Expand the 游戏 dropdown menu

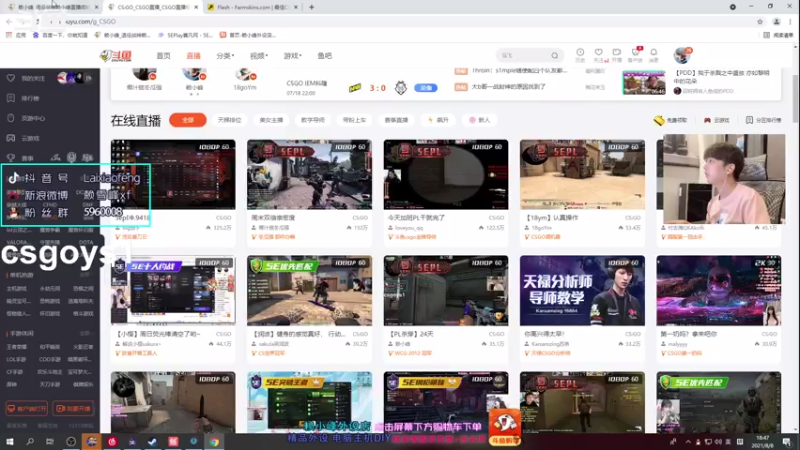click(292, 56)
